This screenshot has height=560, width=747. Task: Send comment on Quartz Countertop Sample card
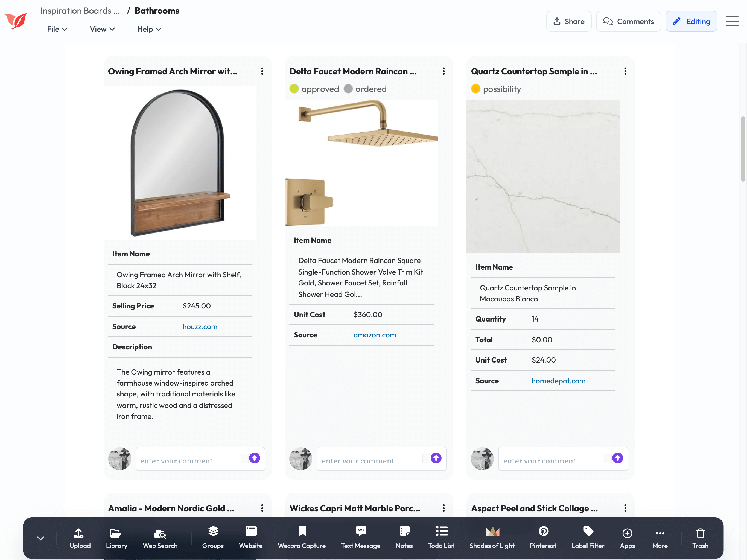coord(617,458)
